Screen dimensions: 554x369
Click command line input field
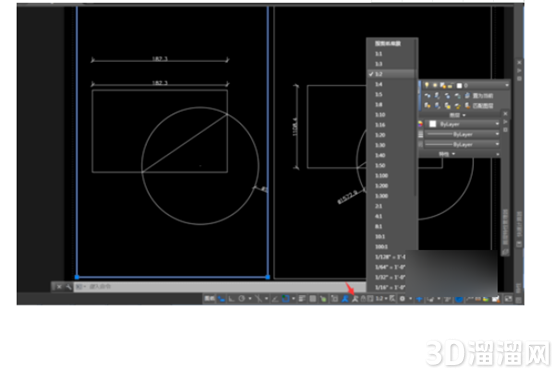[x=219, y=287]
